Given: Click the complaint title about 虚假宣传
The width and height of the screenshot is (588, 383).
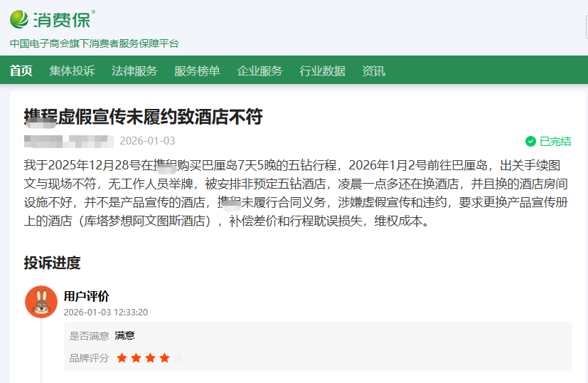Looking at the screenshot, I should pyautogui.click(x=144, y=116).
